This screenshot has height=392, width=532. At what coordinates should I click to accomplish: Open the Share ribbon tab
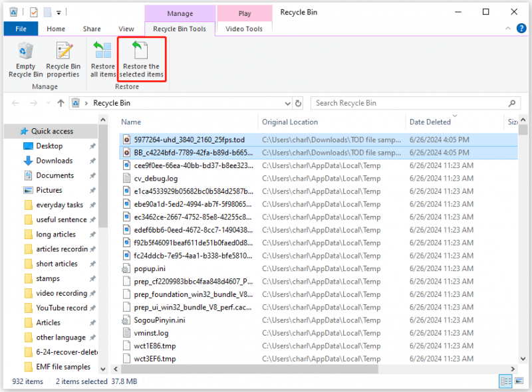(92, 29)
